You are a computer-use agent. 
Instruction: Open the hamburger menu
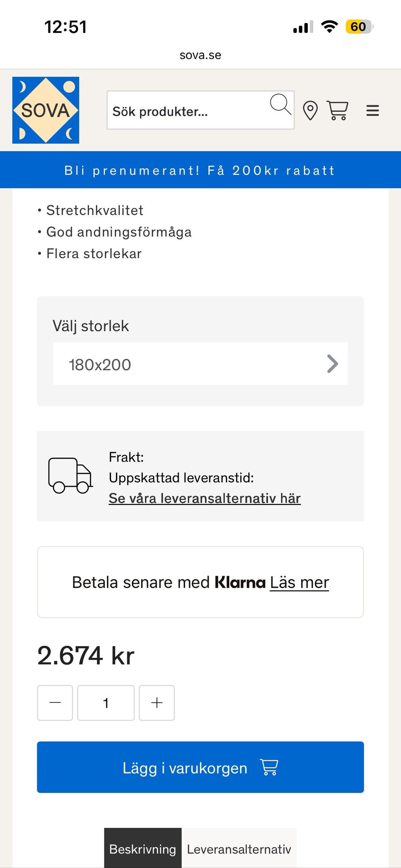pyautogui.click(x=372, y=111)
